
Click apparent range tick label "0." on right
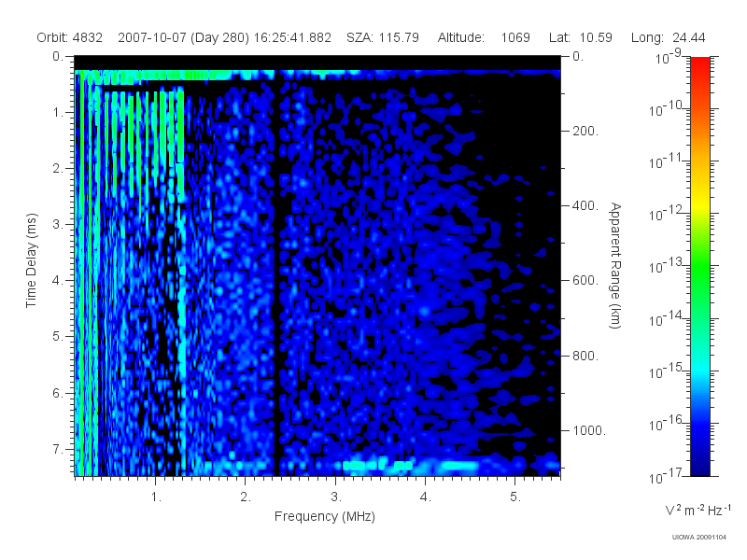tap(578, 57)
